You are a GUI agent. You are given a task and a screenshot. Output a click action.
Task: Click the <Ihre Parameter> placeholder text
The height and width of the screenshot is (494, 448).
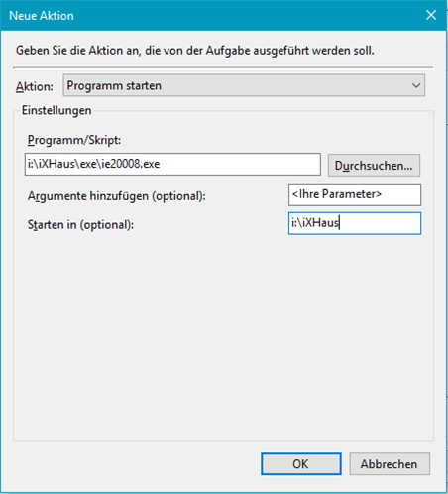[337, 194]
